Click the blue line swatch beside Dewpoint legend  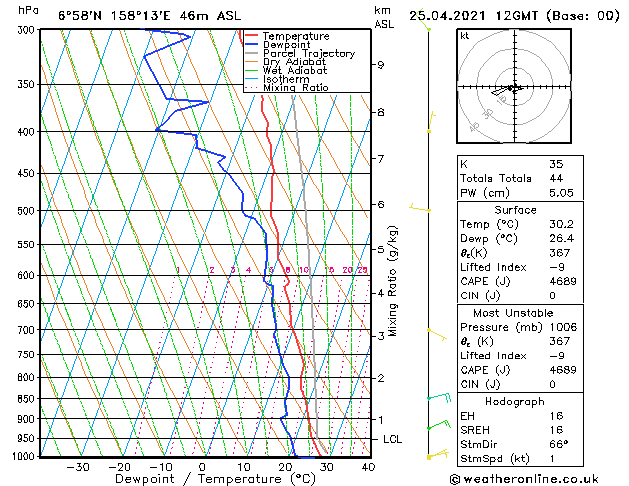click(x=252, y=44)
